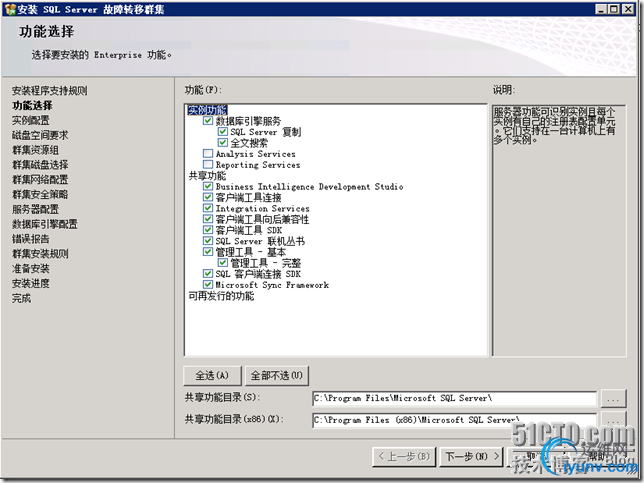This screenshot has width=644, height=483.
Task: Toggle the 客户端工具 SDK checkbox
Action: [x=208, y=230]
